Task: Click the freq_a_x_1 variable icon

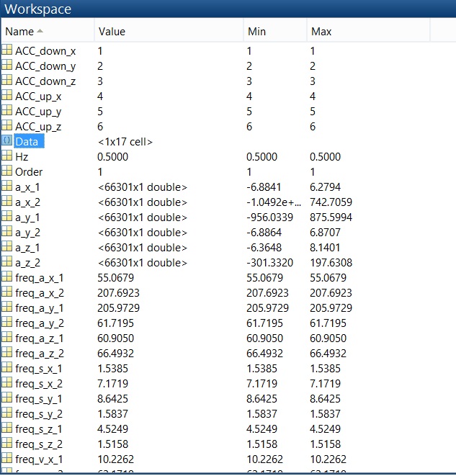Action: pos(7,277)
